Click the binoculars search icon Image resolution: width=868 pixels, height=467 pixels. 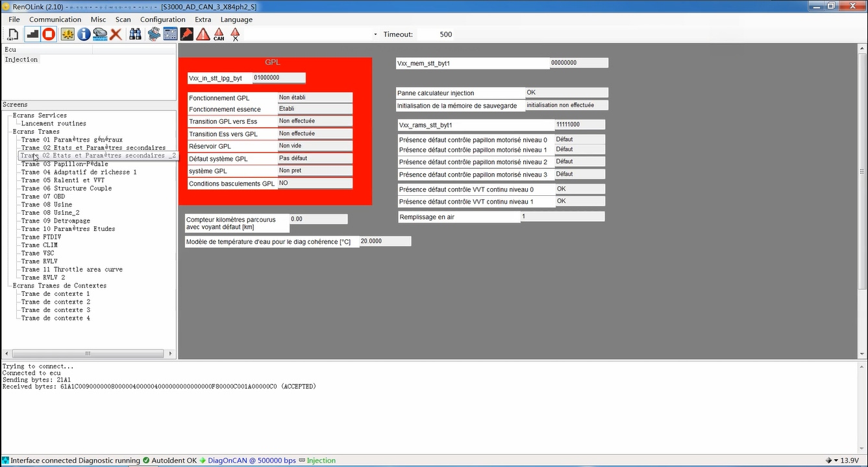(135, 34)
